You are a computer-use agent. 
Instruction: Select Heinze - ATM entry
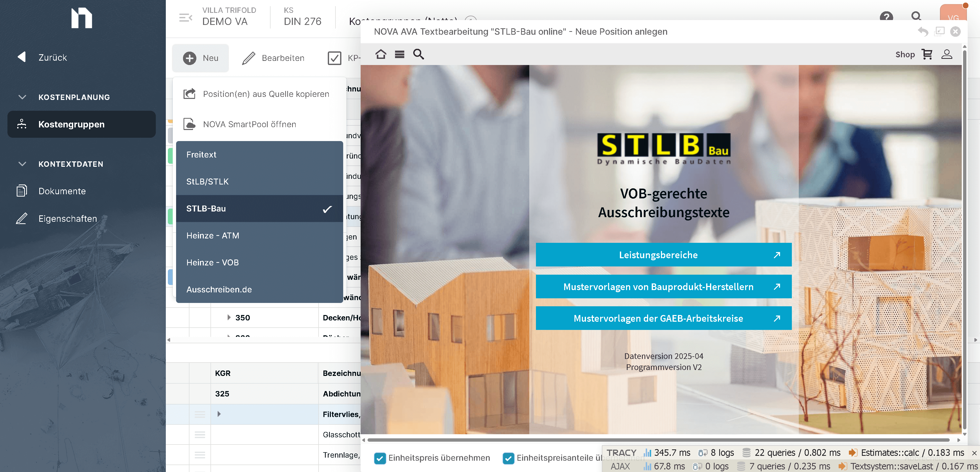(260, 235)
